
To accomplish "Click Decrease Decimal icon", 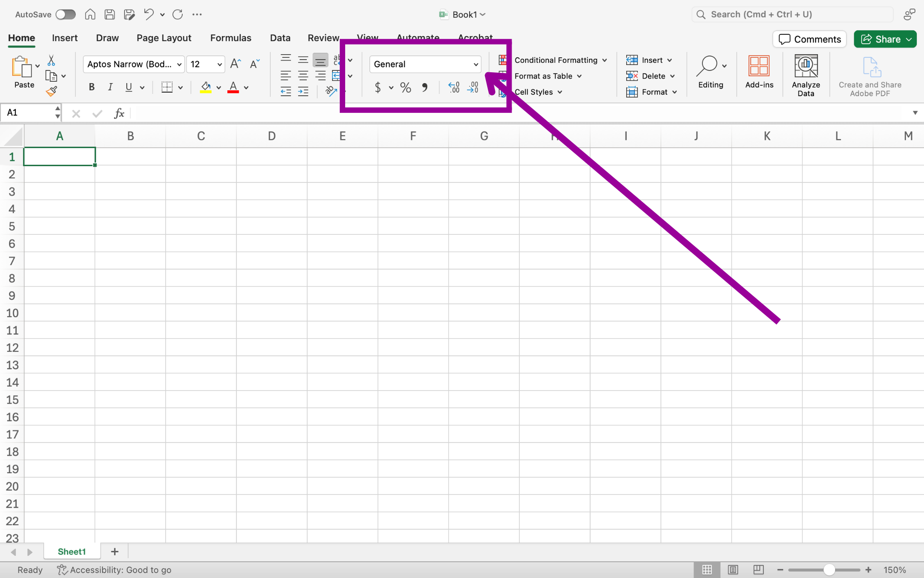I will point(473,88).
